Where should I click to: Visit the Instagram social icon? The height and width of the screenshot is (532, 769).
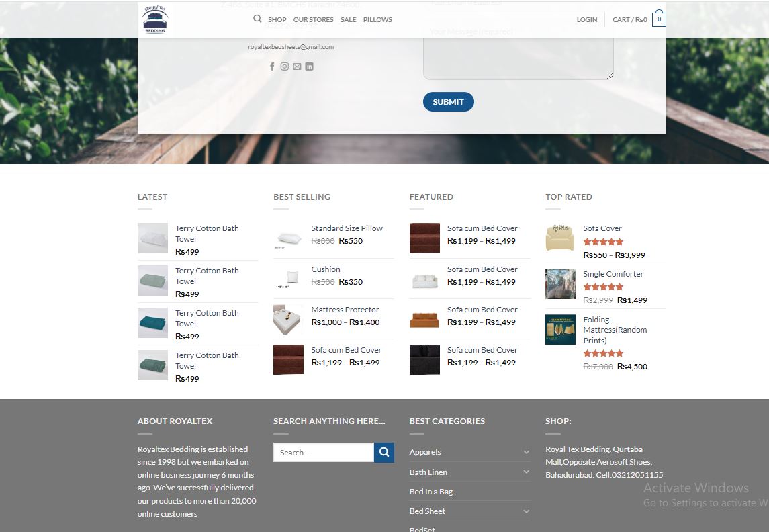point(285,66)
